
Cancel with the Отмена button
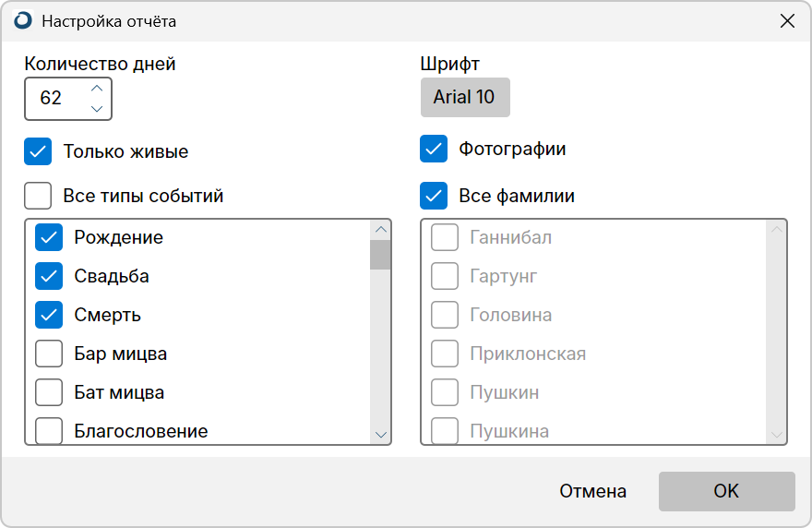tap(593, 491)
